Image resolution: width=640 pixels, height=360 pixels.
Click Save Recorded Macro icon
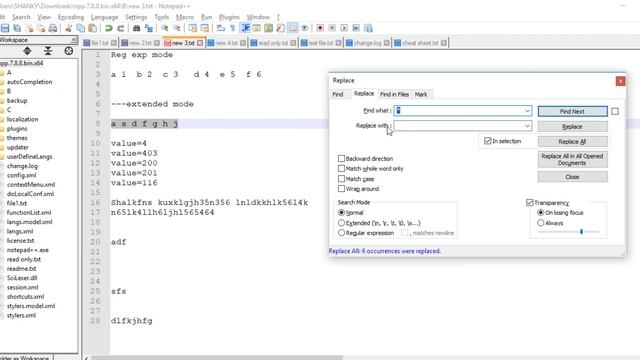click(x=368, y=28)
